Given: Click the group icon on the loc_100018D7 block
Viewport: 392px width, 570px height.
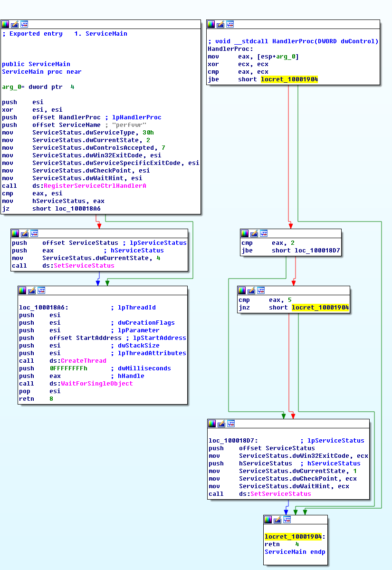Looking at the screenshot, I should click(x=230, y=424).
